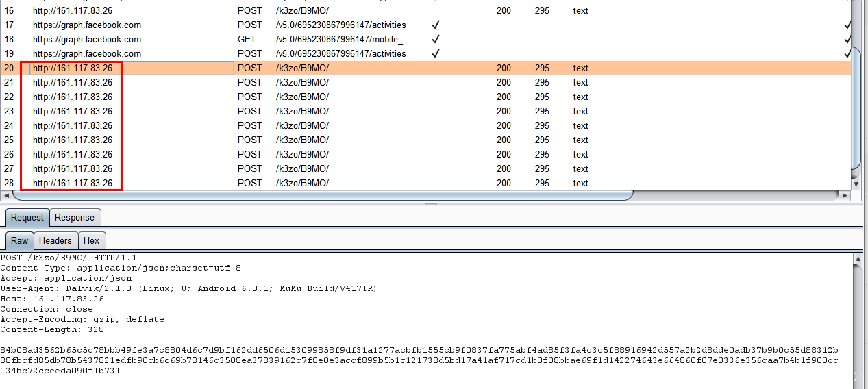Switch to the Response tab
Screen dimensions: 868x389
(75, 218)
